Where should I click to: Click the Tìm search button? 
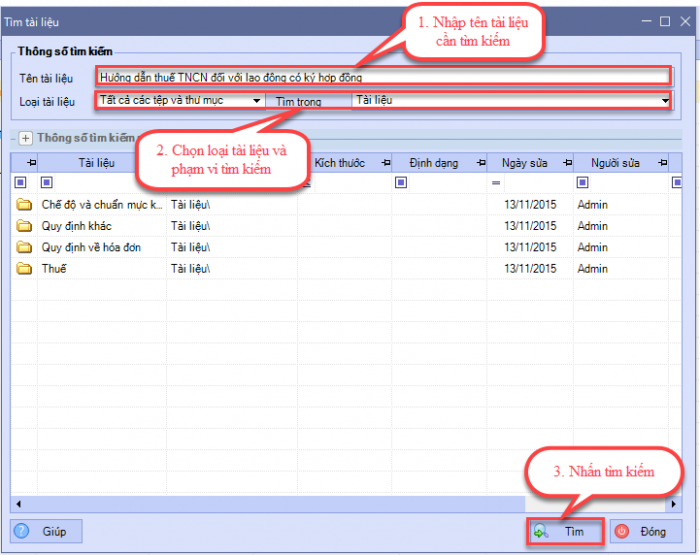565,531
